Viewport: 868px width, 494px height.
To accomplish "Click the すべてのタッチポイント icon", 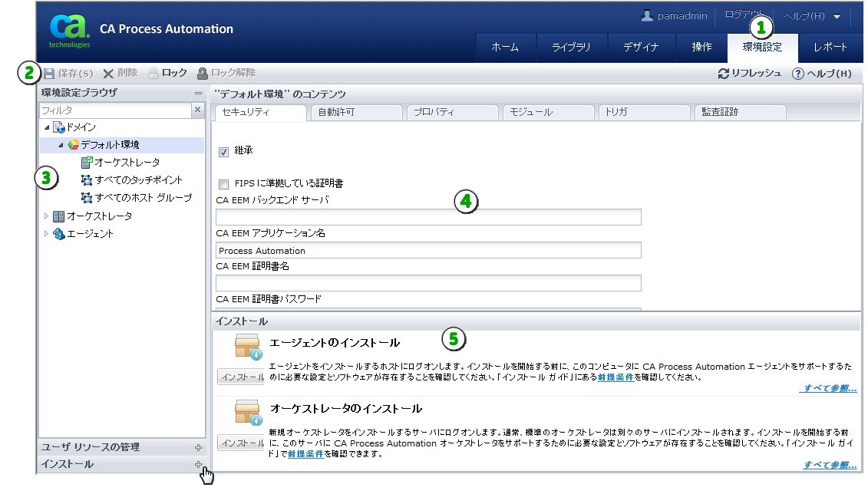I will 87,180.
